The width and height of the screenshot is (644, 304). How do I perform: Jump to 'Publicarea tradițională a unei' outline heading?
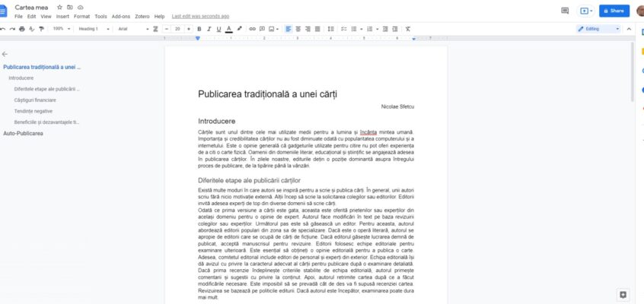click(x=42, y=67)
